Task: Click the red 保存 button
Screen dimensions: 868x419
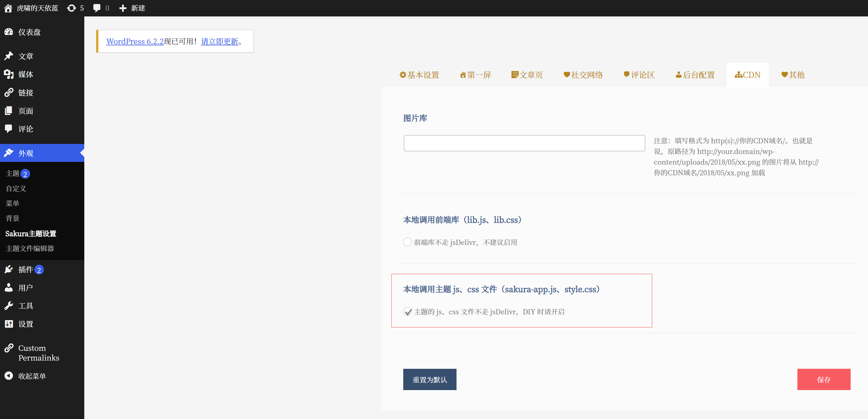Action: [824, 379]
